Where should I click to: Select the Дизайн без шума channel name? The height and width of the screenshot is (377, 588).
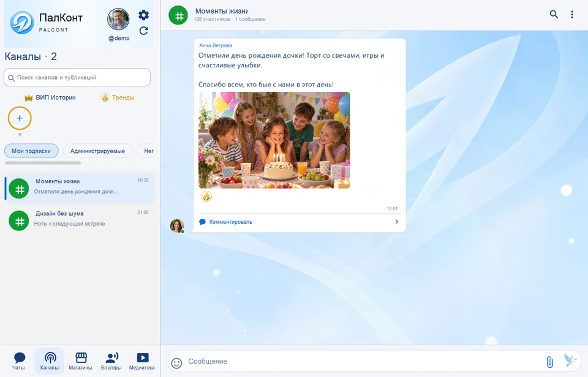pyautogui.click(x=59, y=213)
